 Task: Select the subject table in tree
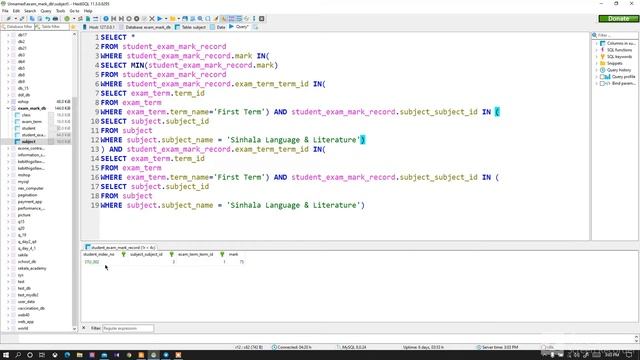point(29,142)
